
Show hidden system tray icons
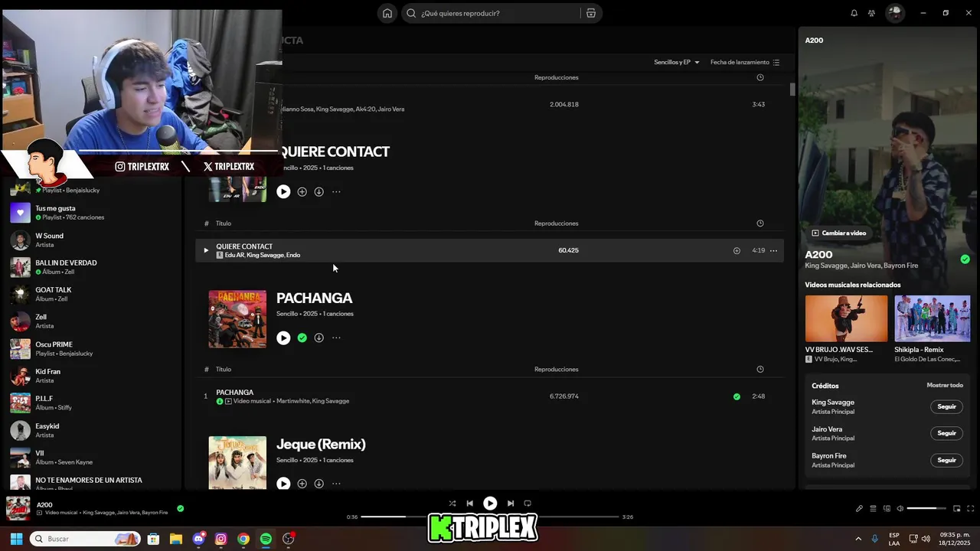click(x=858, y=539)
